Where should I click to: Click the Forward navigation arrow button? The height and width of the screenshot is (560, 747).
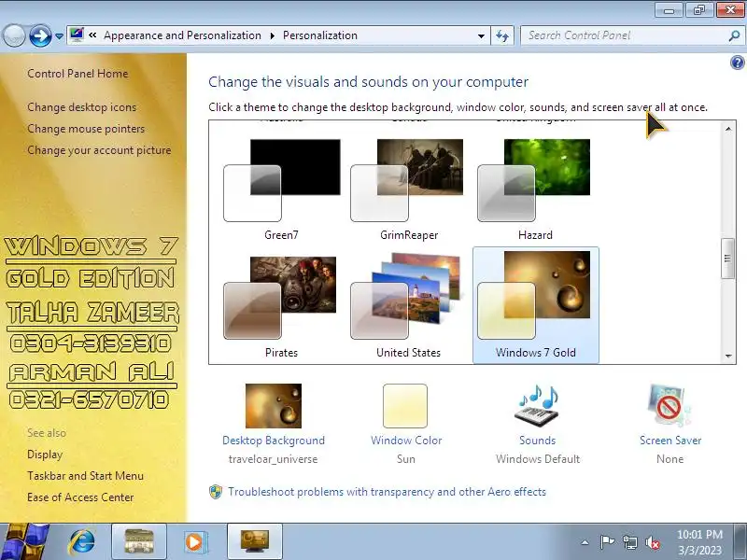(x=40, y=35)
